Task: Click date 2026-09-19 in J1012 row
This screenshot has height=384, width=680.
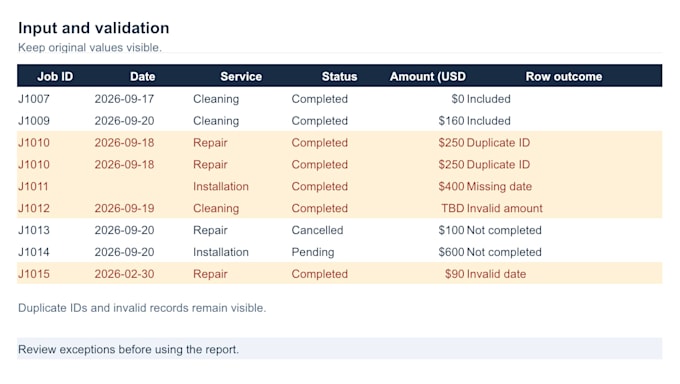Action: click(x=124, y=208)
